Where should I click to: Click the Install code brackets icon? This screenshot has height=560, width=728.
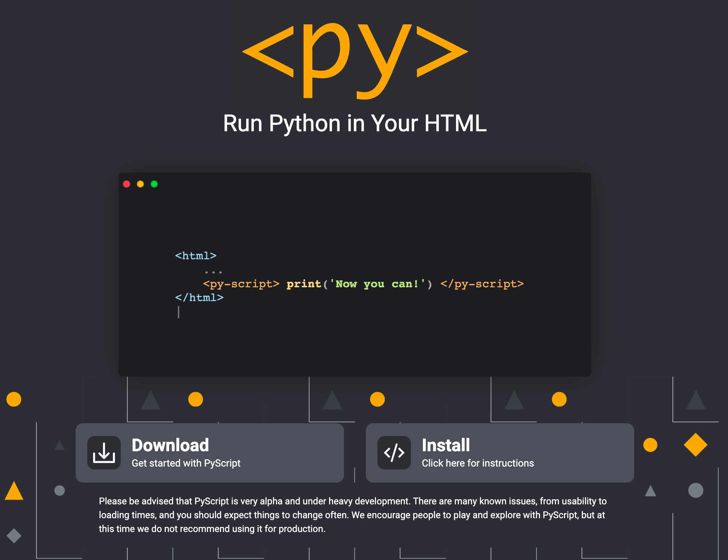tap(394, 453)
